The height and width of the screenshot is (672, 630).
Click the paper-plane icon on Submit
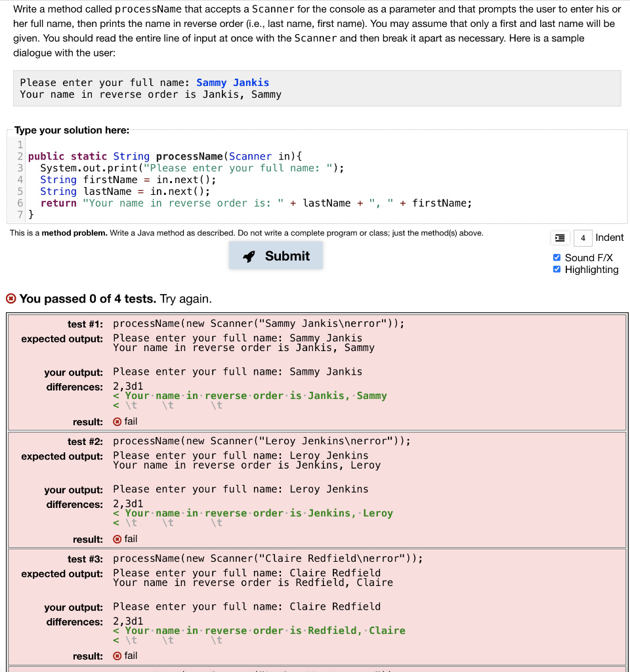tap(250, 256)
